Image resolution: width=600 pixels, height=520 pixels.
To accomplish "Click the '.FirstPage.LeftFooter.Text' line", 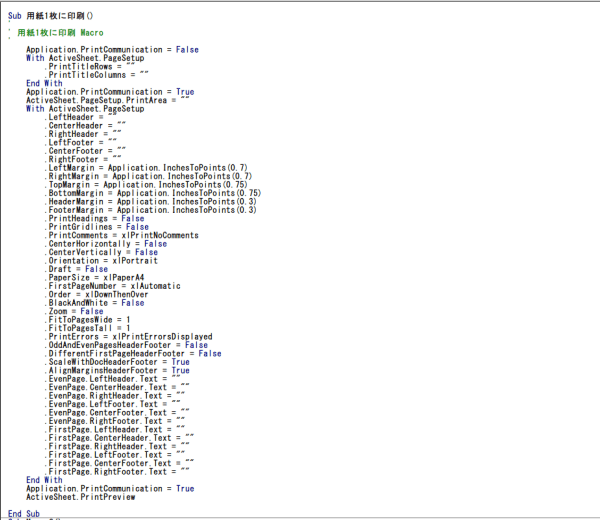I will click(115, 454).
